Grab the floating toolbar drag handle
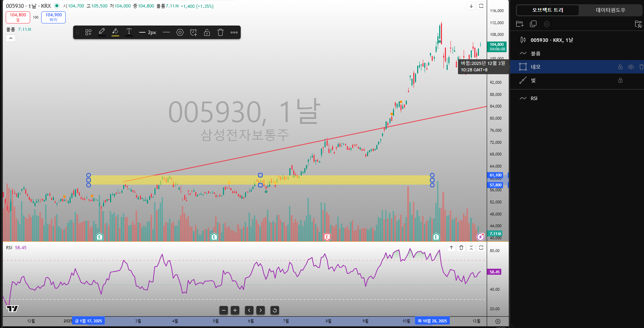Screen dimensions: 644x328 coord(77,32)
